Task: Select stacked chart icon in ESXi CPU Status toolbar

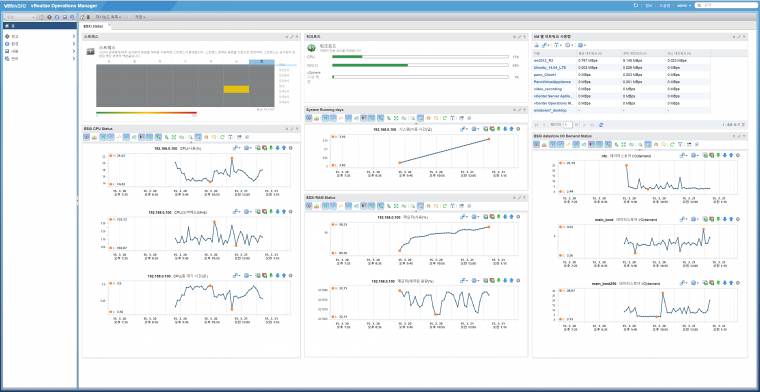Action: click(95, 137)
